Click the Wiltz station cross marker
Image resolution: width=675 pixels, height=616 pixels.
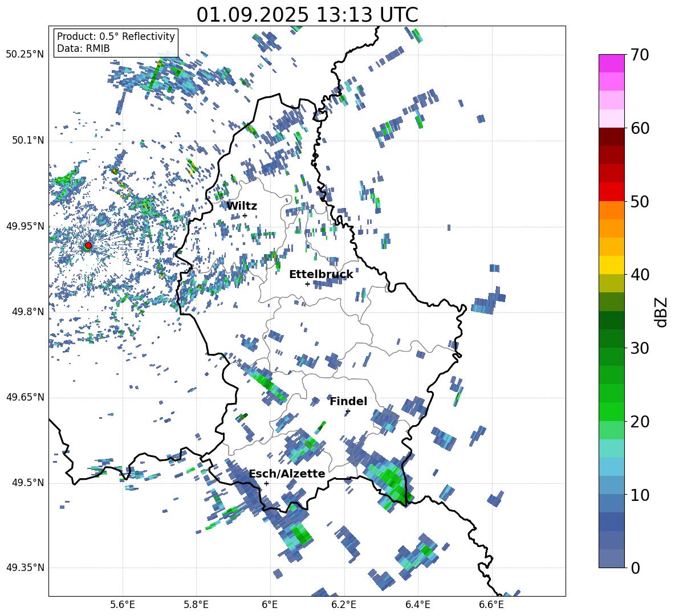click(x=245, y=215)
